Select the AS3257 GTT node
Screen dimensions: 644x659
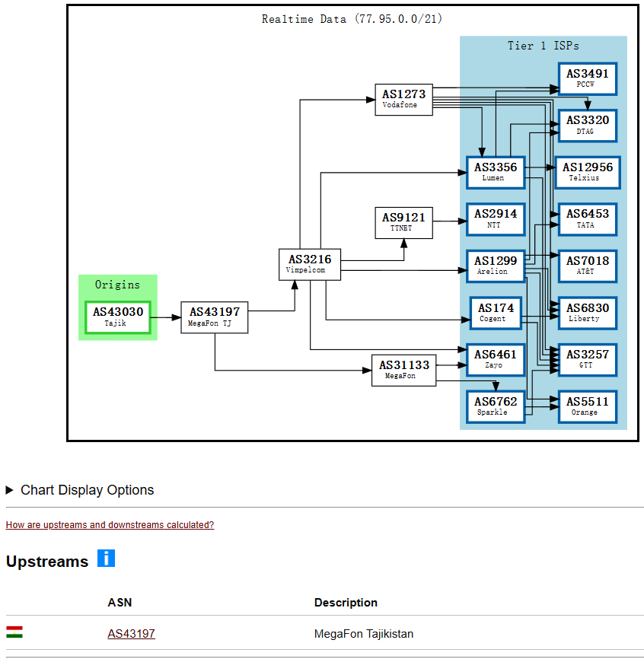(587, 360)
